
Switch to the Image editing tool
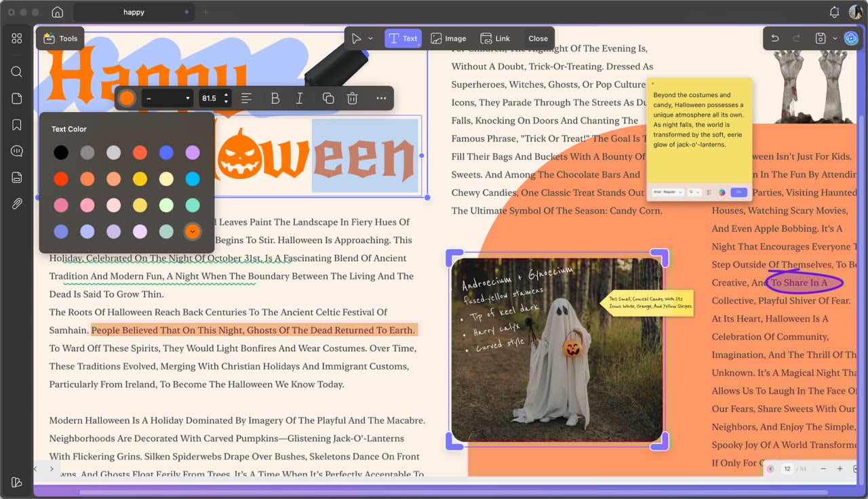[448, 39]
